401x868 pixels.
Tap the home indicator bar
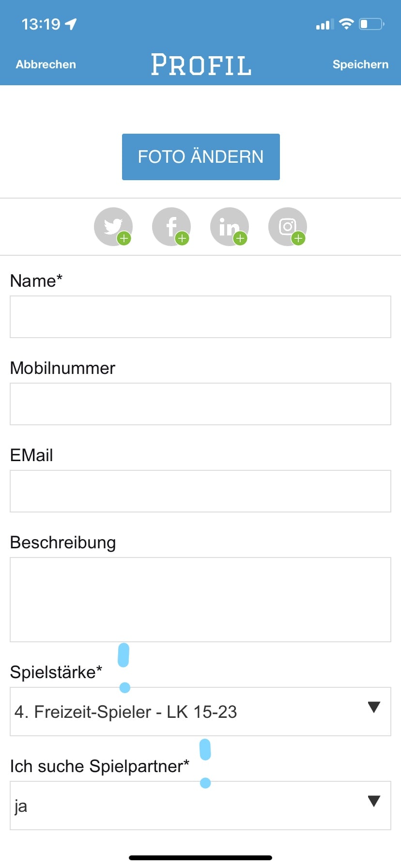click(200, 858)
